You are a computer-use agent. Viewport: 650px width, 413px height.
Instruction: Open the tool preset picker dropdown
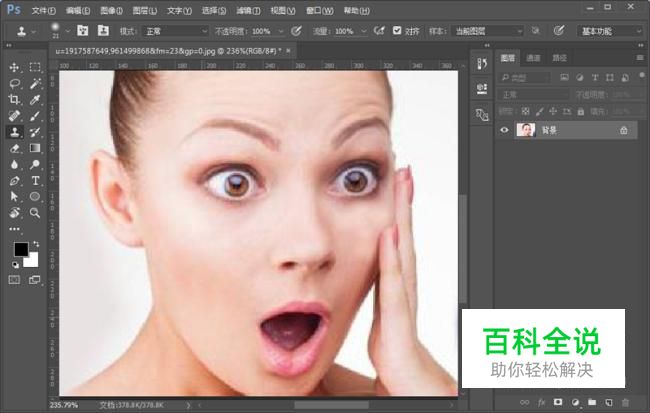point(34,32)
